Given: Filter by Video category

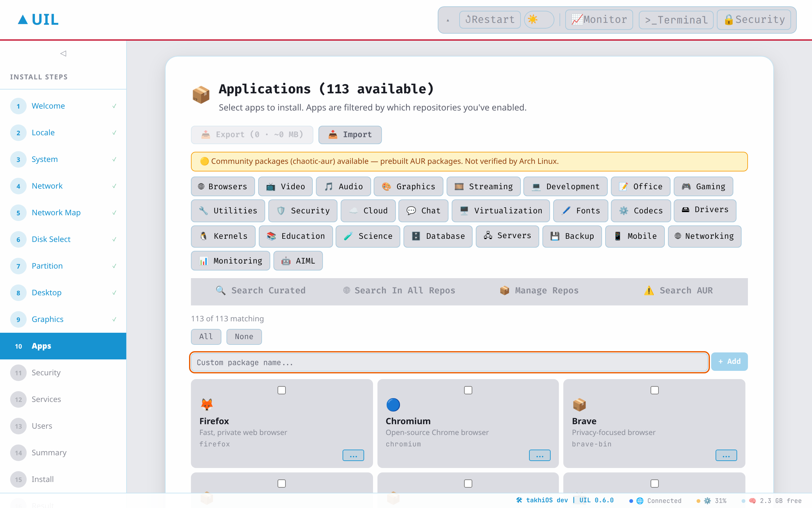Looking at the screenshot, I should 285,186.
